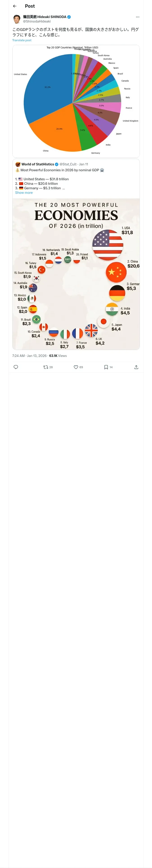Open the three-dot more options menu

138,17
